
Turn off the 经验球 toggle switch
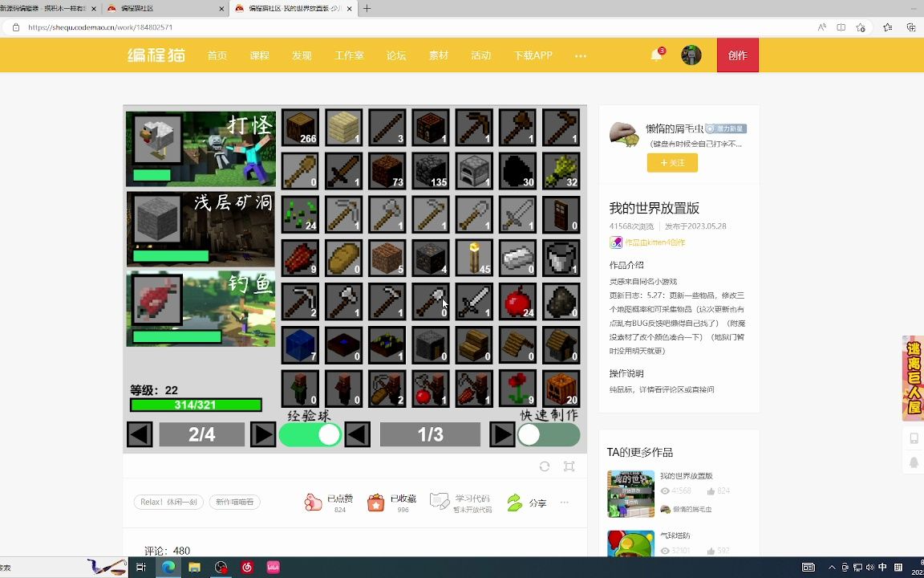(310, 434)
